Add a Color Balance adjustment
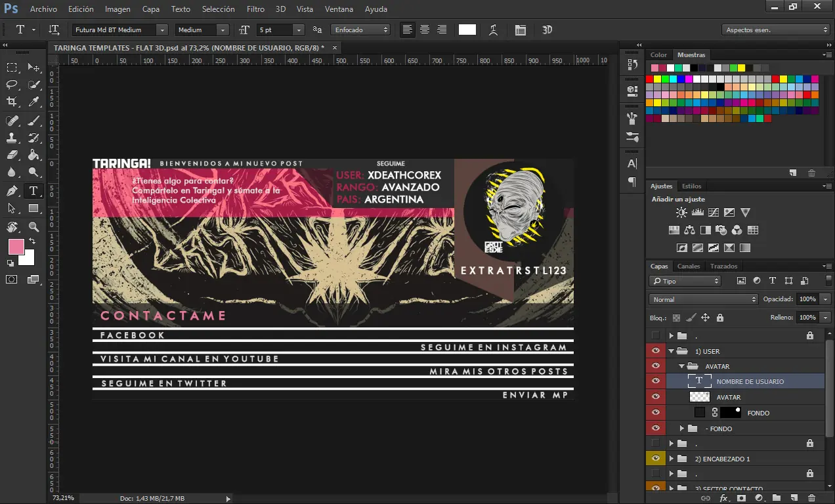The height and width of the screenshot is (504, 835). click(x=689, y=230)
